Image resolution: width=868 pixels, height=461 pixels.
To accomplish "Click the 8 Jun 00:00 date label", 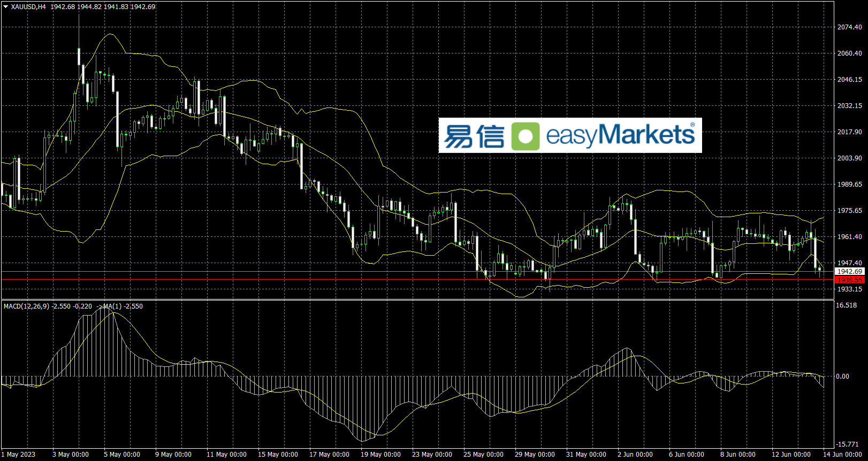I will pos(738,455).
